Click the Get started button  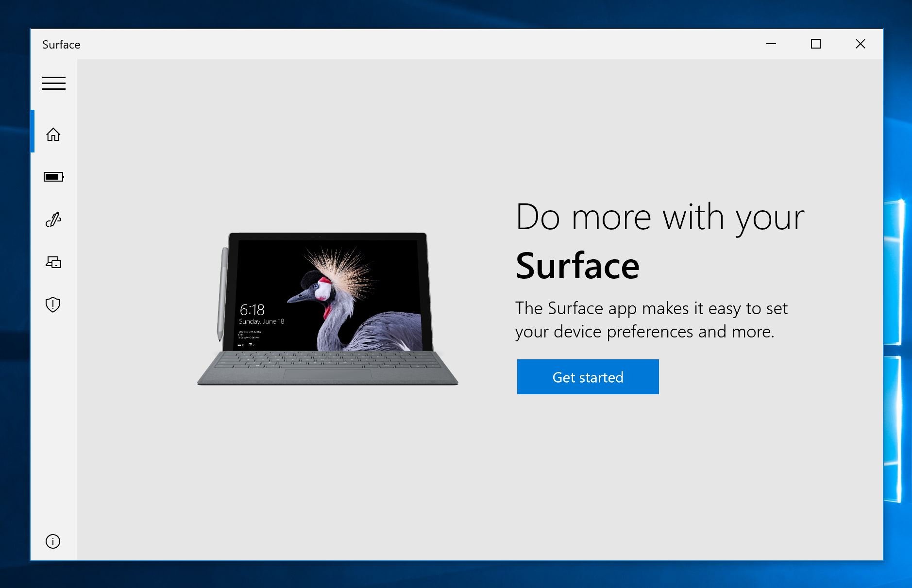(x=588, y=377)
